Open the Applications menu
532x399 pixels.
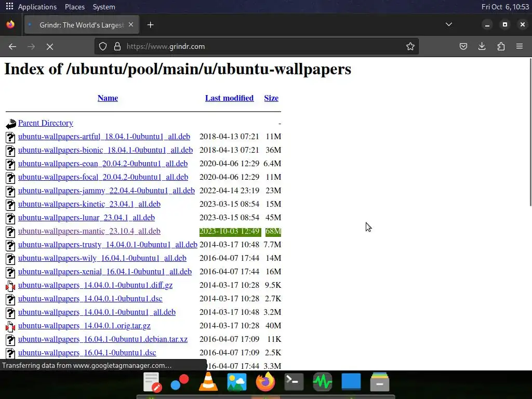coord(37,7)
